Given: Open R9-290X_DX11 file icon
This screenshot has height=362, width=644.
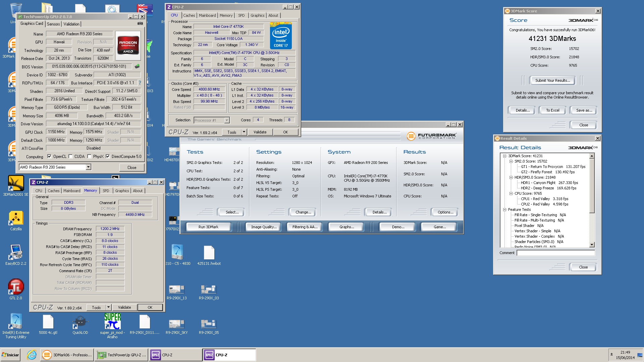Looking at the screenshot, I should 145,324.
